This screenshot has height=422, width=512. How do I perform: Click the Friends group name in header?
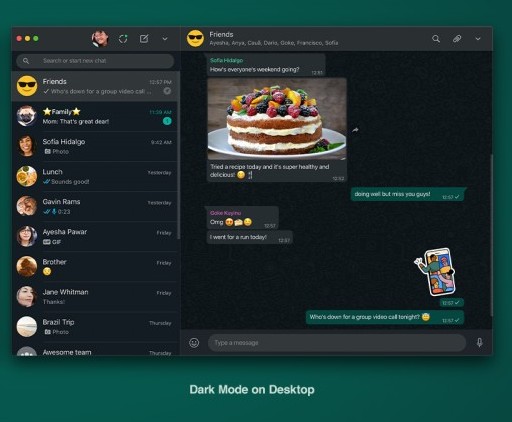pyautogui.click(x=221, y=34)
